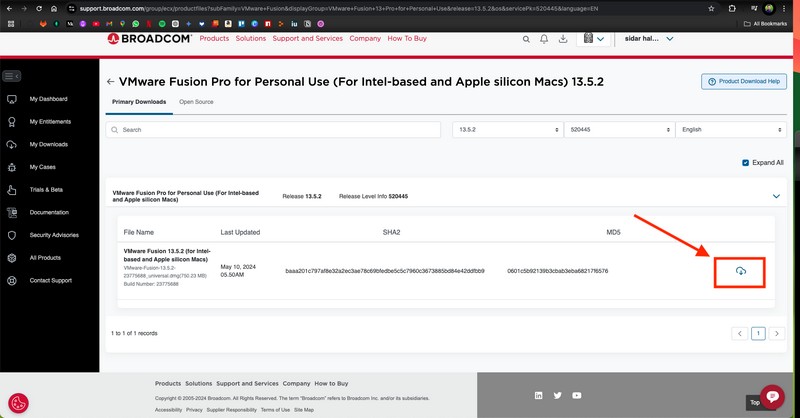Reload the page in browser

tap(39, 9)
